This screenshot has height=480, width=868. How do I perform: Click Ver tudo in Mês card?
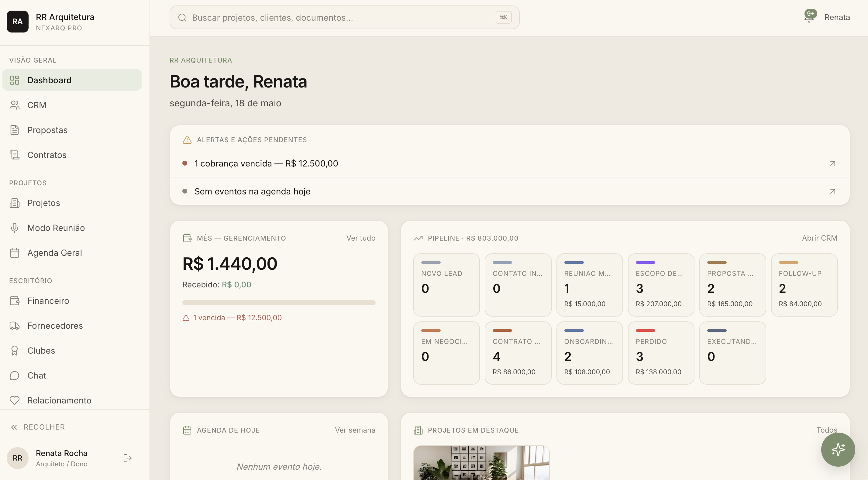360,238
